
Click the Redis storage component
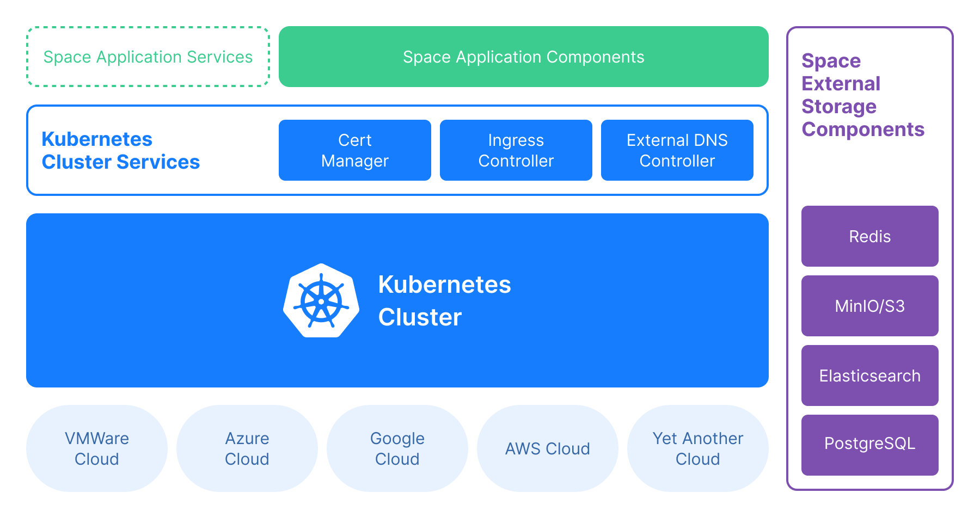click(869, 236)
